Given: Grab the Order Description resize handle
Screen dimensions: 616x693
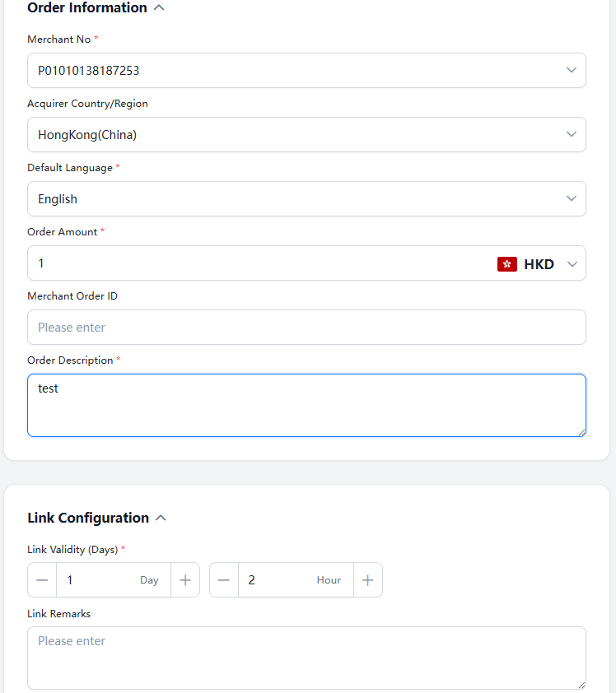Looking at the screenshot, I should coord(581,431).
